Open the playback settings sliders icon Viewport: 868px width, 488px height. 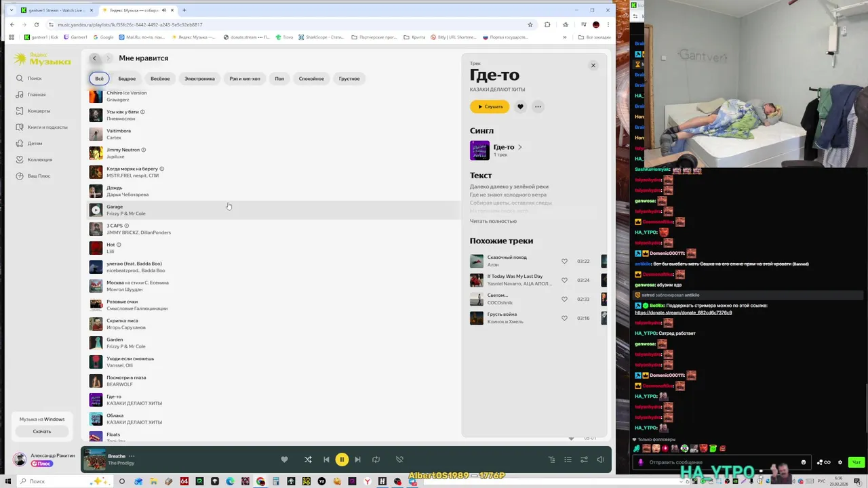pyautogui.click(x=584, y=460)
